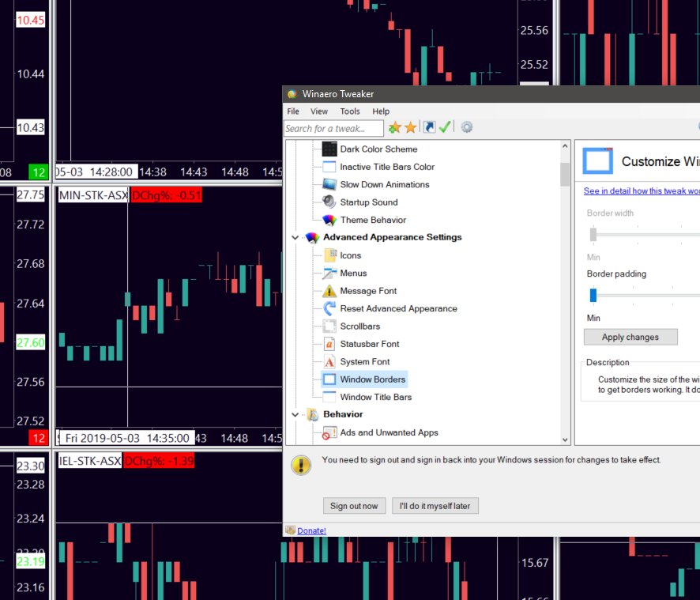The width and height of the screenshot is (700, 600).
Task: Select Dark Color Scheme in the tree
Action: point(378,149)
